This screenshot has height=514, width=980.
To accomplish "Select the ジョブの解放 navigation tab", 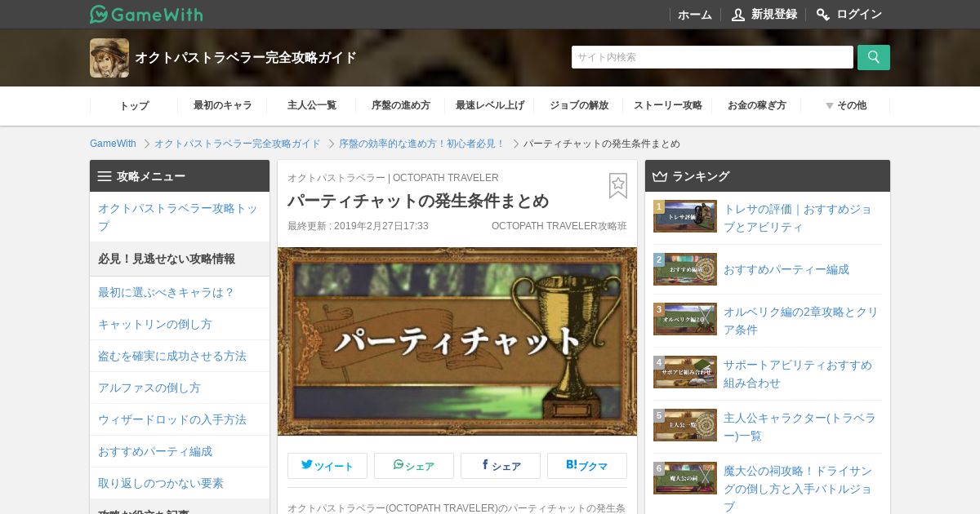I will (579, 105).
